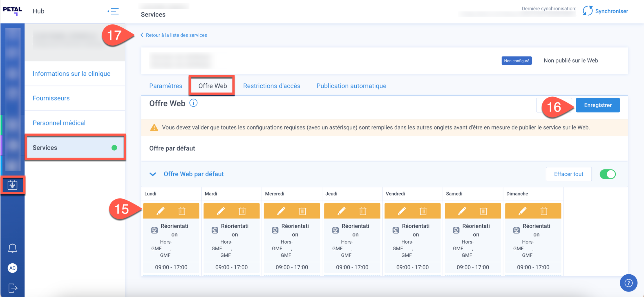Open notifications bell
644x297 pixels.
(x=13, y=248)
